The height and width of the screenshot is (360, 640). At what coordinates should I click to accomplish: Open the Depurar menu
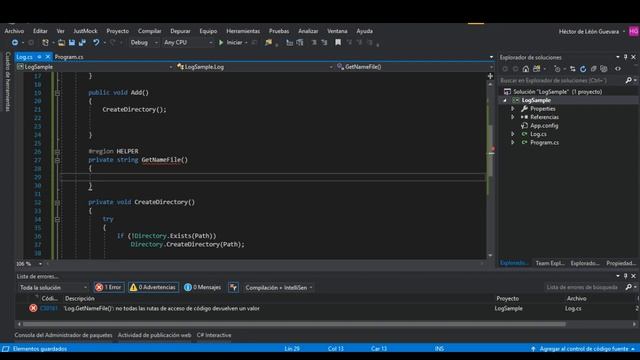(x=180, y=31)
